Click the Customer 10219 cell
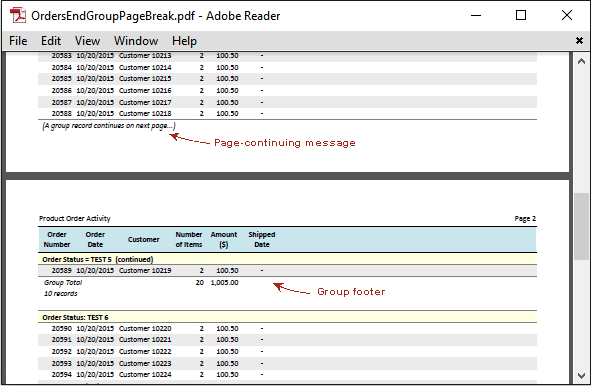 (x=145, y=271)
